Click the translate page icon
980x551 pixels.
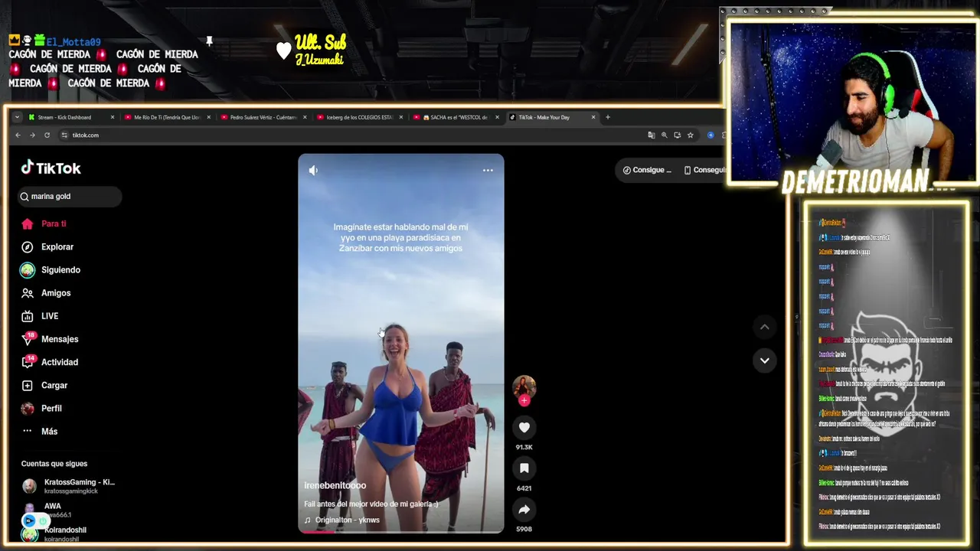[652, 135]
